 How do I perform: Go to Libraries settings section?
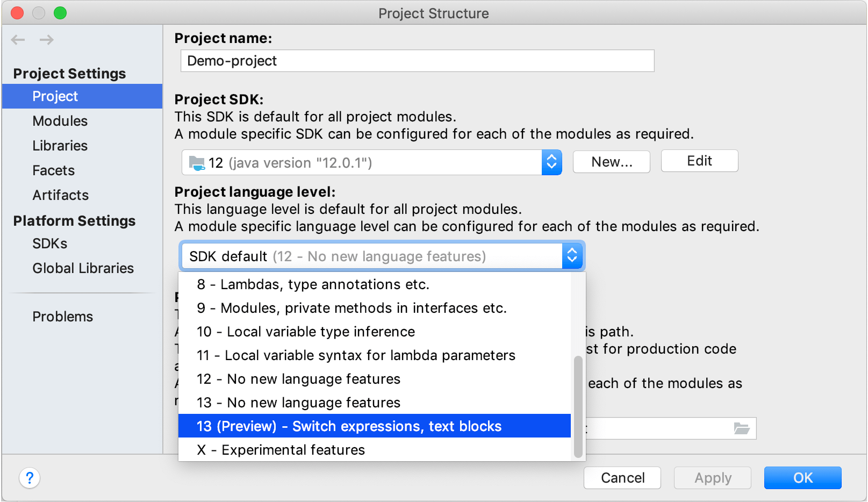60,146
